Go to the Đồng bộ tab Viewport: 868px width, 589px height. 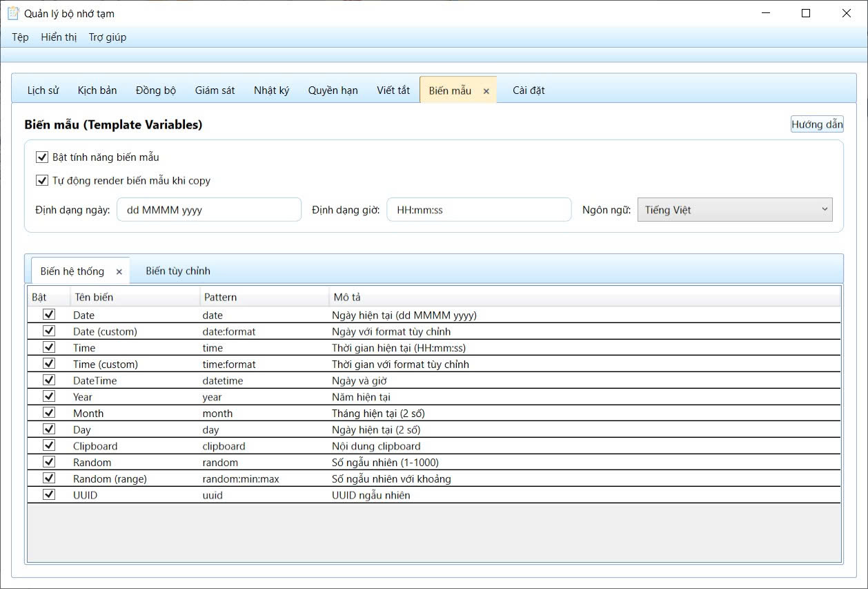pos(156,90)
